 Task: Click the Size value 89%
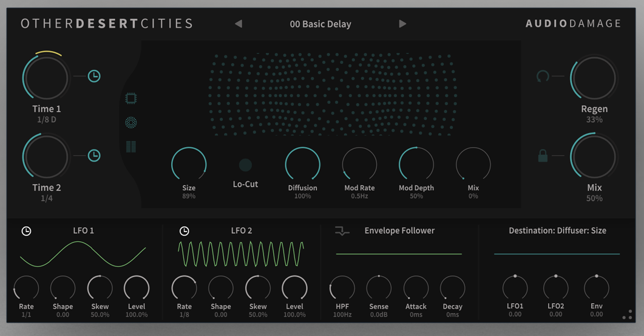pyautogui.click(x=189, y=196)
